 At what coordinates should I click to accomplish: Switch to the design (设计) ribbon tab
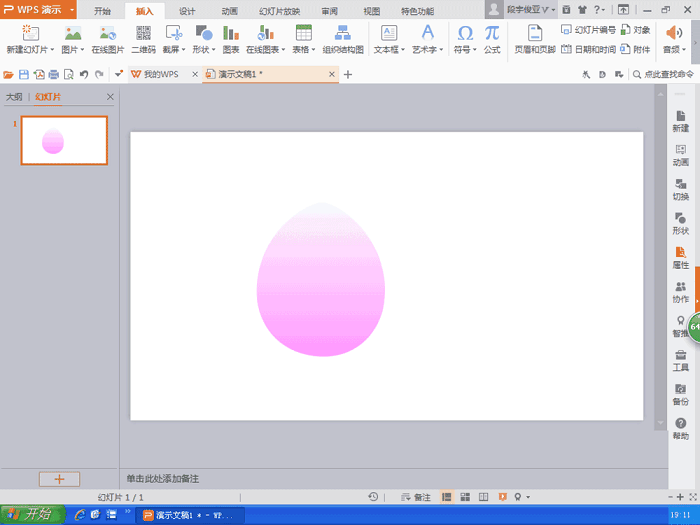tap(187, 11)
